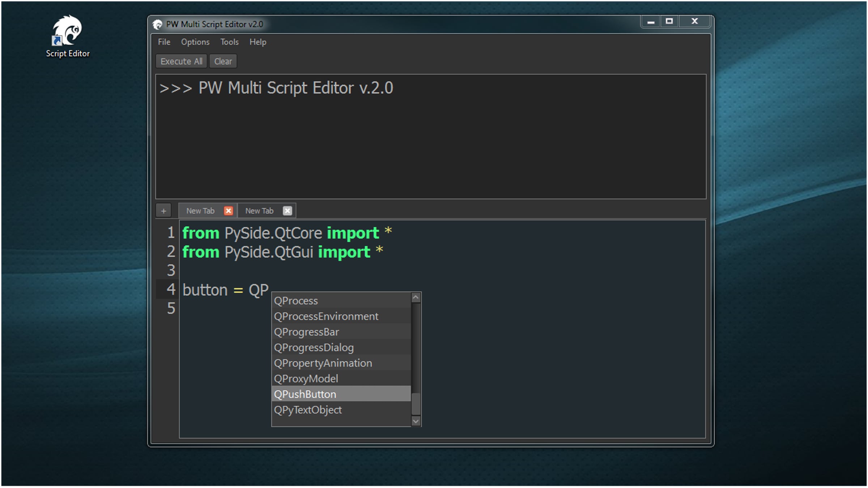This screenshot has width=868, height=488.
Task: Close the first New Tab with the red X
Action: click(228, 211)
